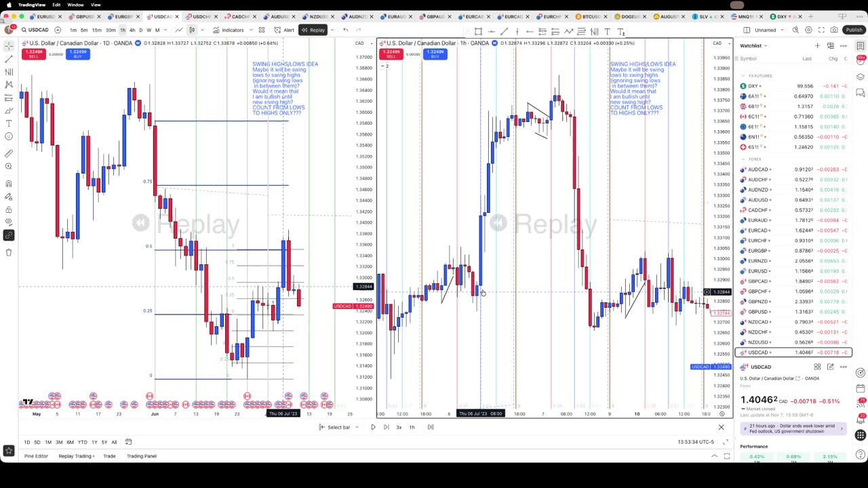868x488 pixels.
Task: Pick text T tool in floating toolbar
Action: point(607,31)
